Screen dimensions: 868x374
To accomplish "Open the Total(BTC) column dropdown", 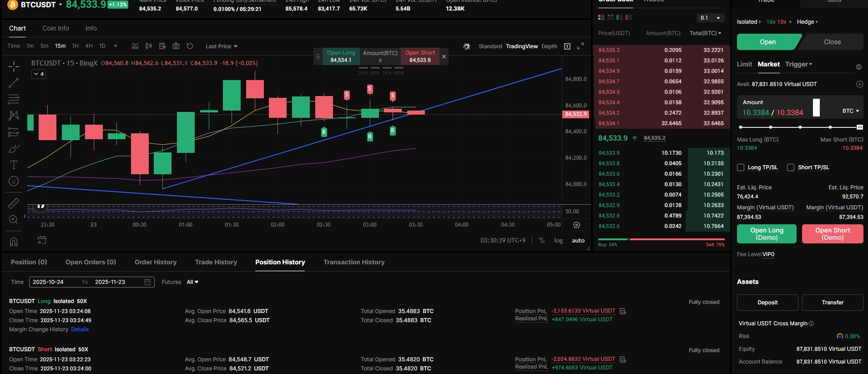I will pyautogui.click(x=705, y=33).
